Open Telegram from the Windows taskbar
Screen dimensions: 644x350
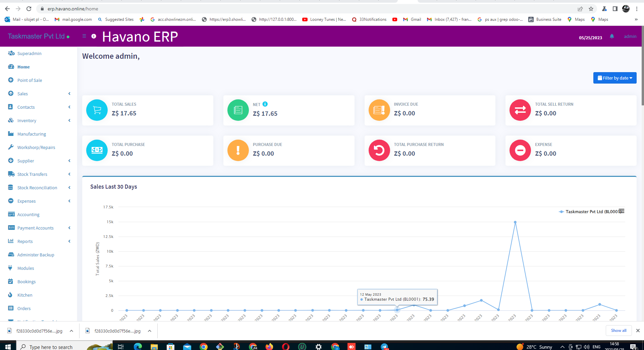[x=384, y=347]
